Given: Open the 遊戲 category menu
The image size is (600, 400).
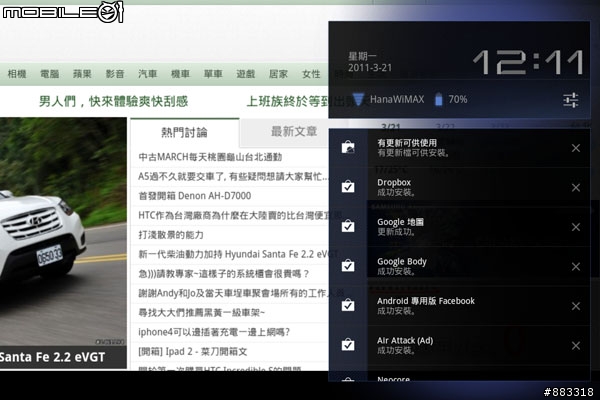Looking at the screenshot, I should pos(246,74).
